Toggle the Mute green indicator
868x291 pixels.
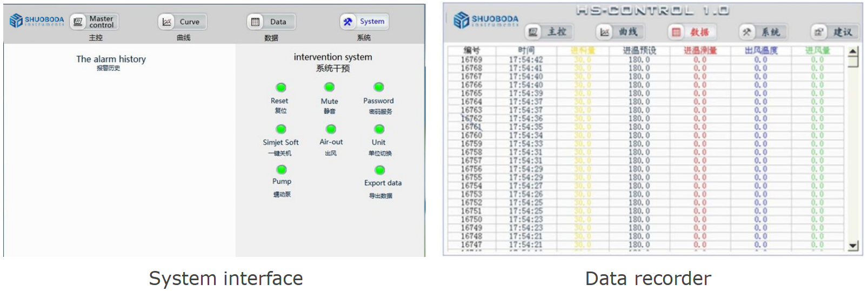tap(329, 87)
